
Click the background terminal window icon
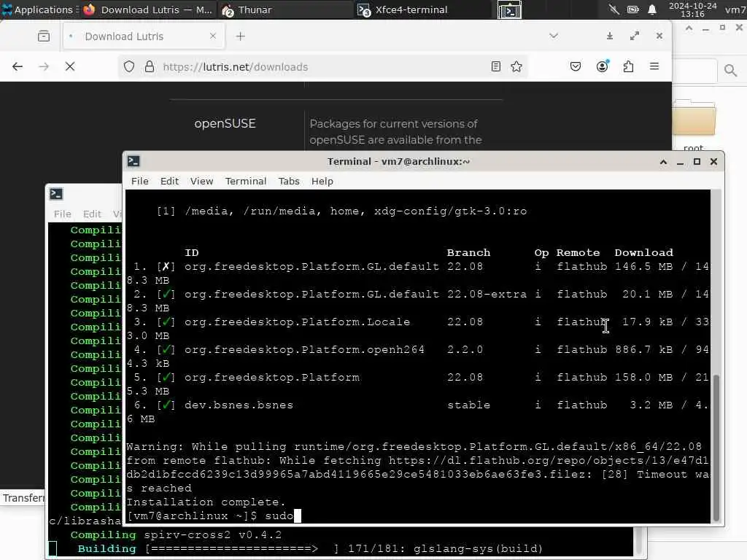(56, 194)
